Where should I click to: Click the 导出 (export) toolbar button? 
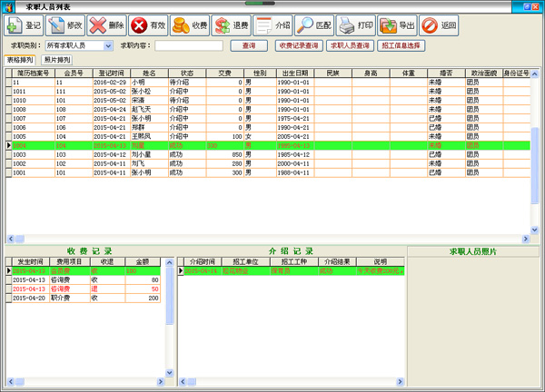click(x=397, y=25)
